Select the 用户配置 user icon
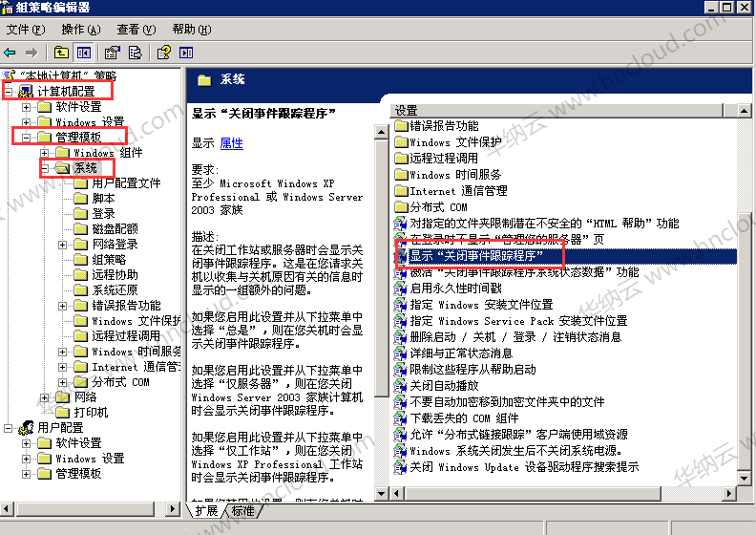756x535 pixels. 26,427
